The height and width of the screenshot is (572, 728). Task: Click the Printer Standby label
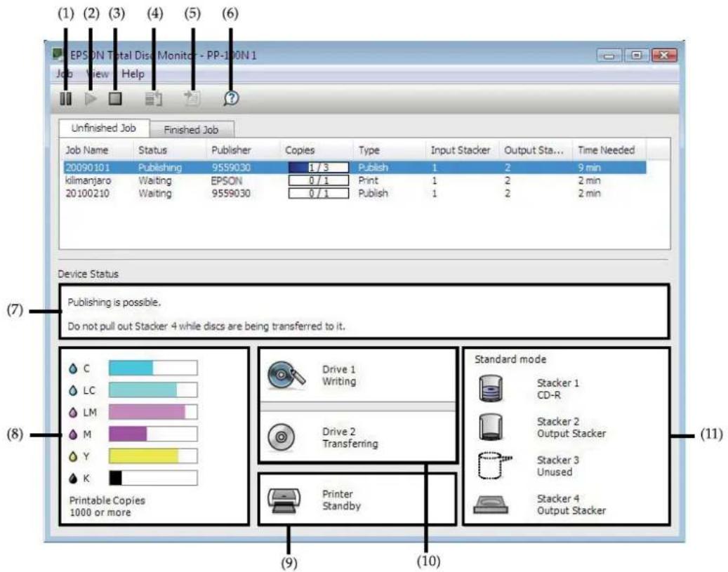(341, 500)
